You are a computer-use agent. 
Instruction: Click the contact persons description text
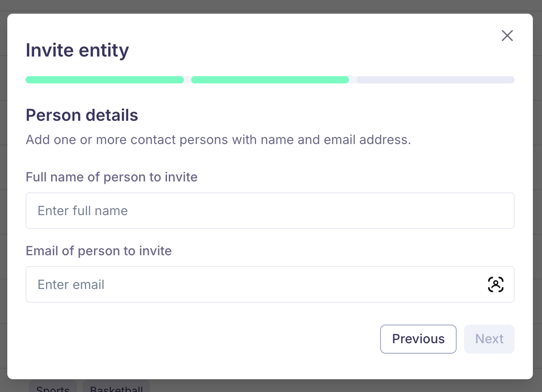tap(218, 139)
